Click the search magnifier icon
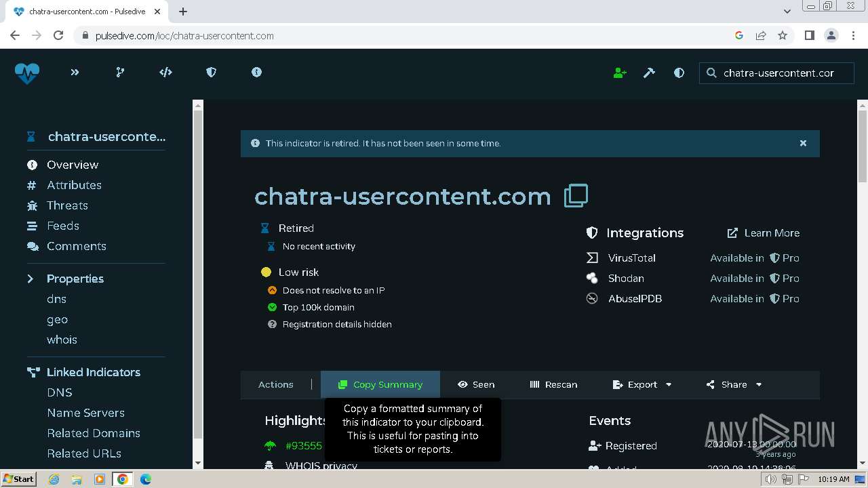 pos(711,73)
